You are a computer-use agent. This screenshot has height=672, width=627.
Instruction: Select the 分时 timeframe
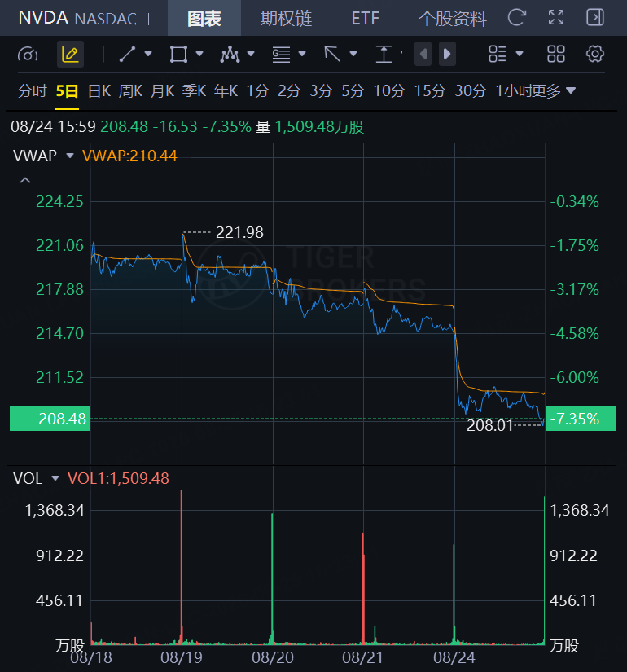point(32,91)
